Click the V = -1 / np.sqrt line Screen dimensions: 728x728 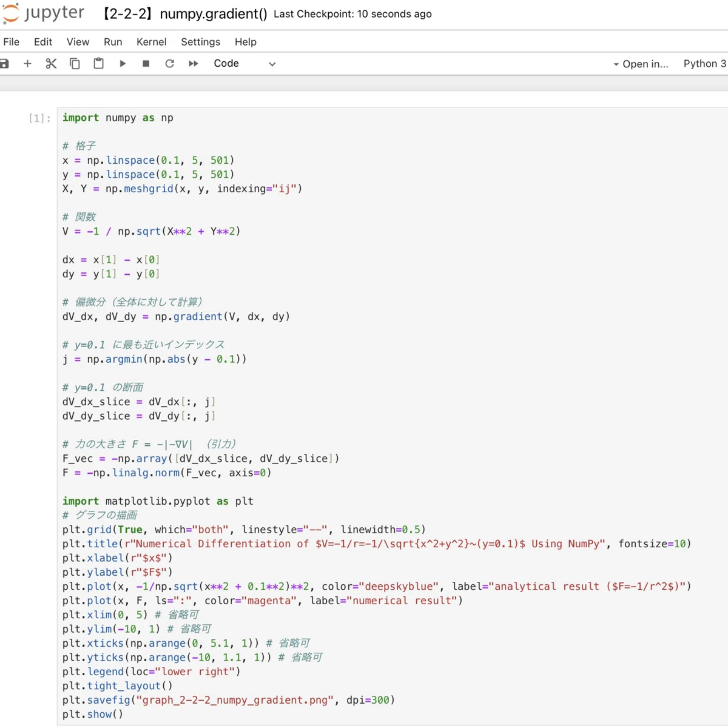pyautogui.click(x=151, y=231)
